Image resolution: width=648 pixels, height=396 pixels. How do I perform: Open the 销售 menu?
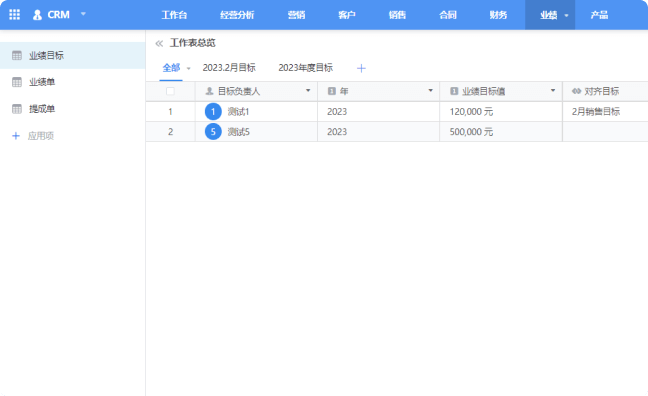click(397, 15)
